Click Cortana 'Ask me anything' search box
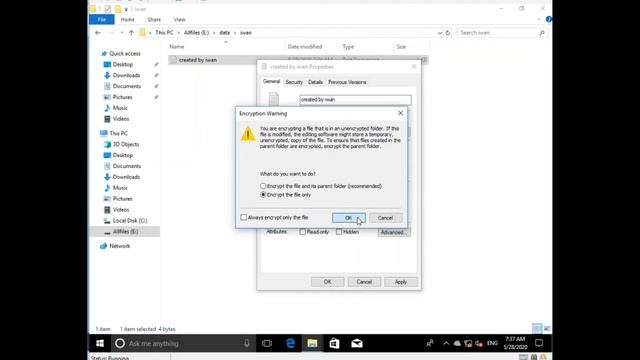The image size is (640, 360). [x=183, y=344]
